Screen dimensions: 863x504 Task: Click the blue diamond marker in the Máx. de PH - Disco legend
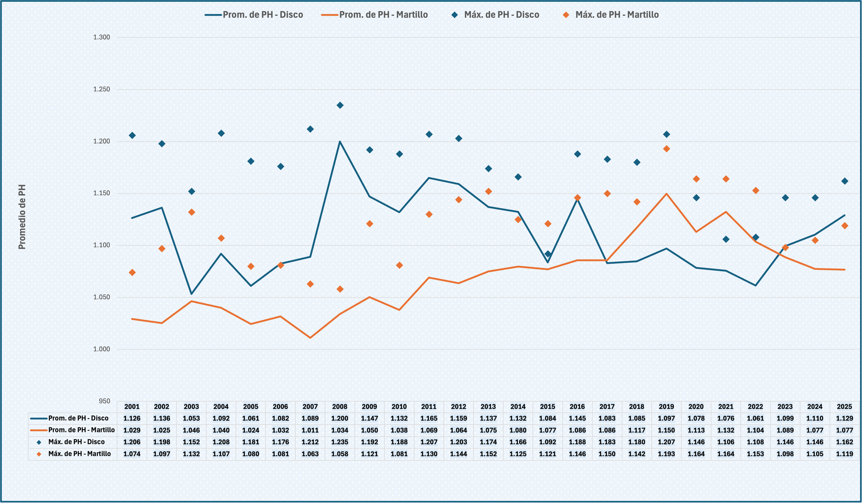coord(455,15)
